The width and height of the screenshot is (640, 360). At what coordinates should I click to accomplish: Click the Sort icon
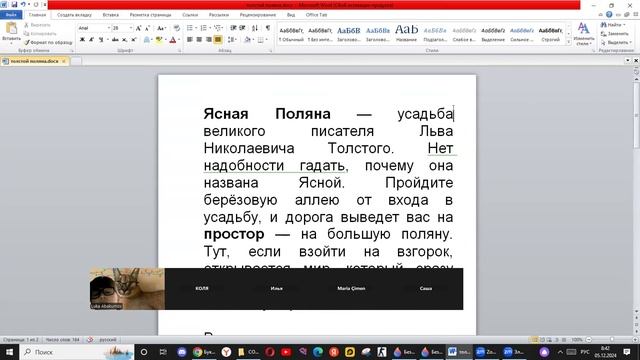[x=255, y=28]
